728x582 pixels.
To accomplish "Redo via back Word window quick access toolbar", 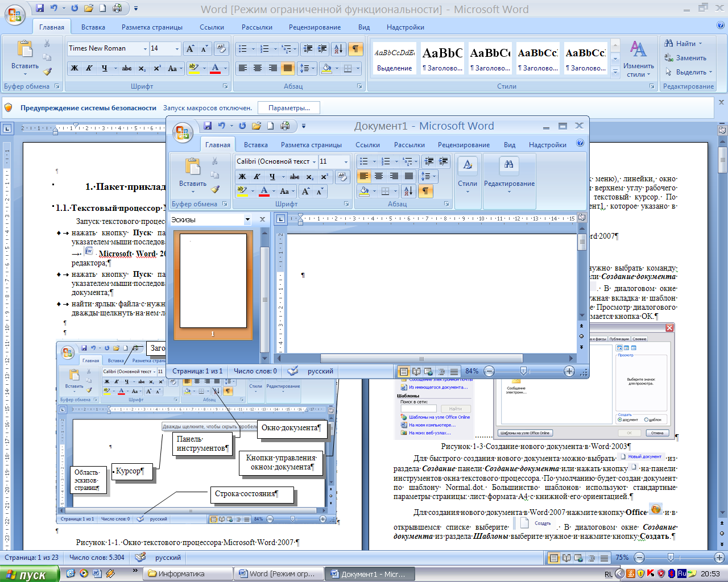I will click(x=75, y=9).
